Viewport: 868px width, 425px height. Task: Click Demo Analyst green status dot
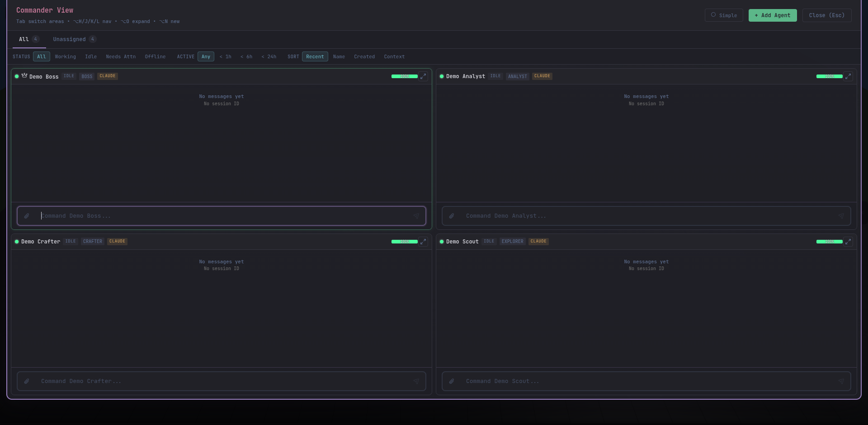[x=442, y=76]
